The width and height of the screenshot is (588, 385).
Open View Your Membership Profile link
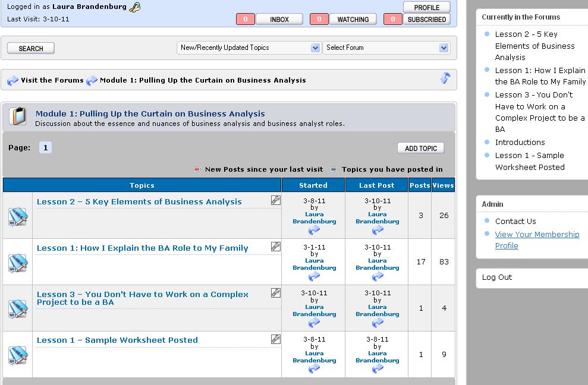(x=537, y=240)
